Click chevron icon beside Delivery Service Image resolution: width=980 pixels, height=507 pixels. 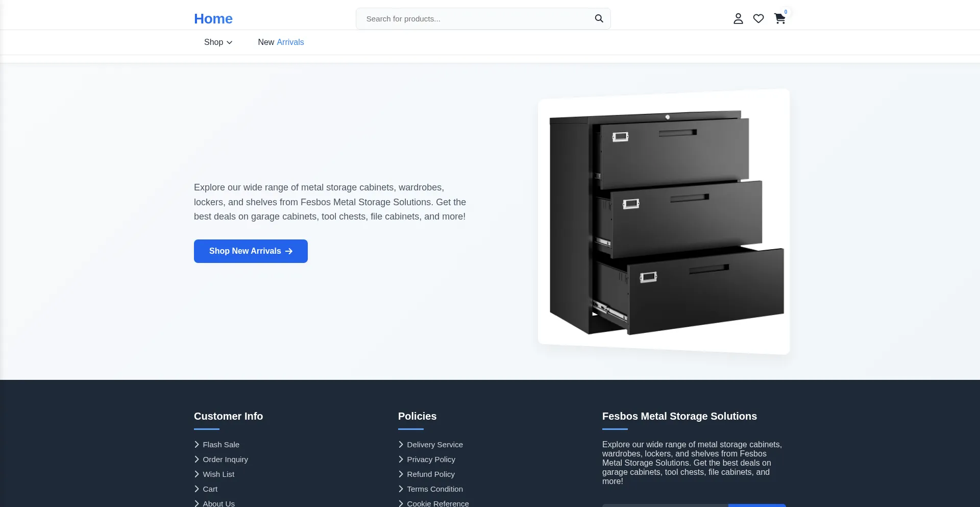[401, 445]
